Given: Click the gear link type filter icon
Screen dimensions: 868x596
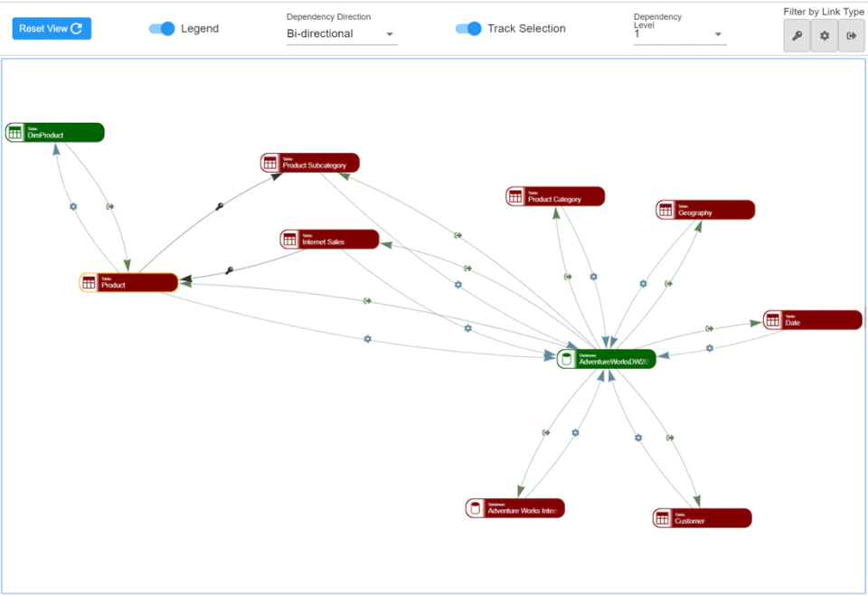Looking at the screenshot, I should click(x=825, y=35).
